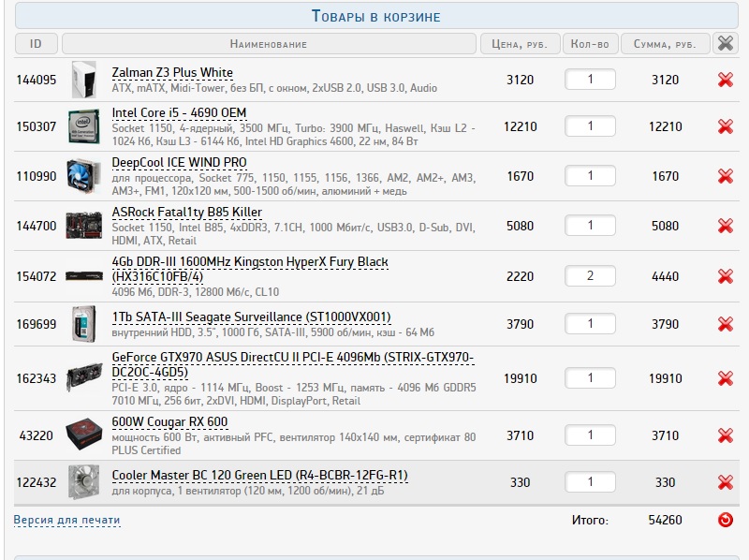Edit quantity for GeForce GTX970 card
Image resolution: width=749 pixels, height=560 pixels.
click(590, 378)
